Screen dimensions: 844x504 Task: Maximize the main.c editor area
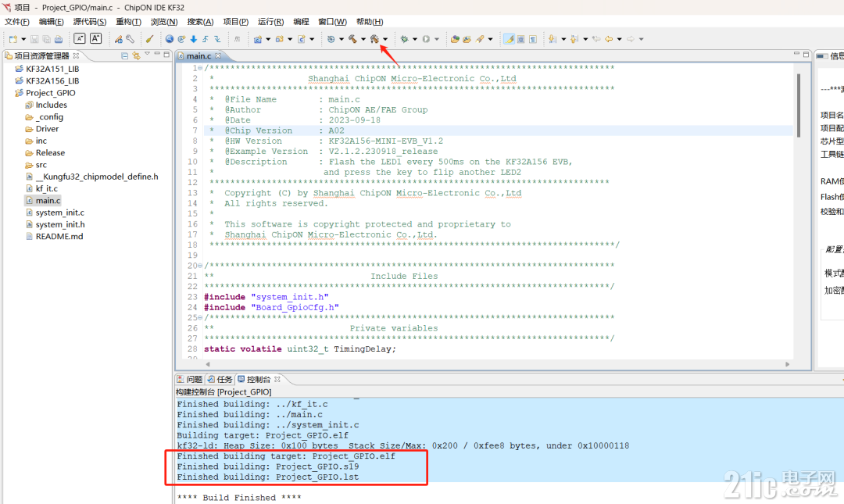pos(806,54)
